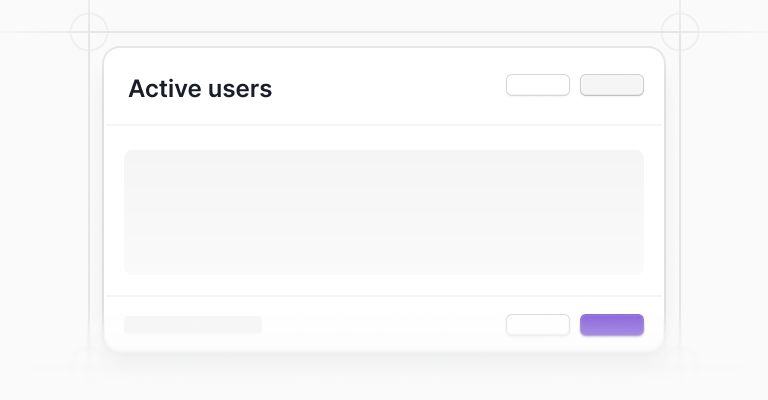Image resolution: width=768 pixels, height=400 pixels.
Task: Click the white outlined header button
Action: pyautogui.click(x=538, y=85)
